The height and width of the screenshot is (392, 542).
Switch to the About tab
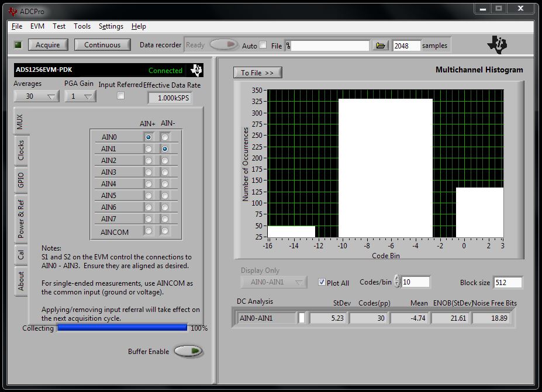pos(20,281)
